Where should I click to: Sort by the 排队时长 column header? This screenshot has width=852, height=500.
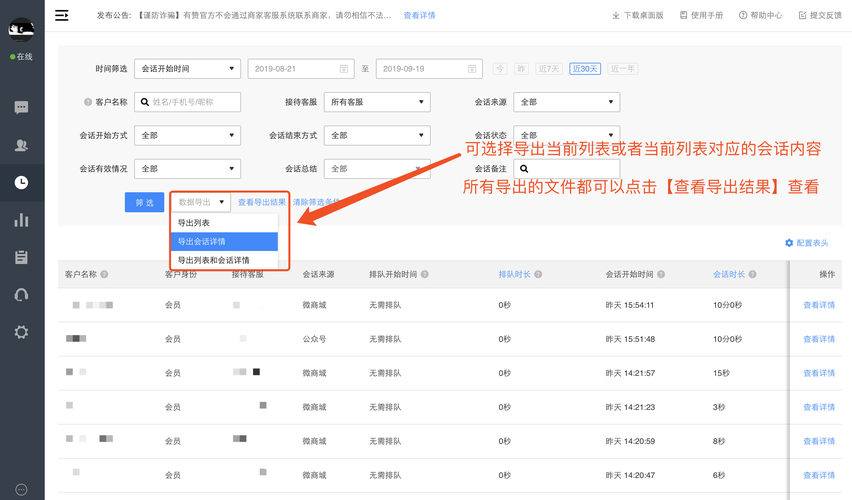tap(515, 274)
